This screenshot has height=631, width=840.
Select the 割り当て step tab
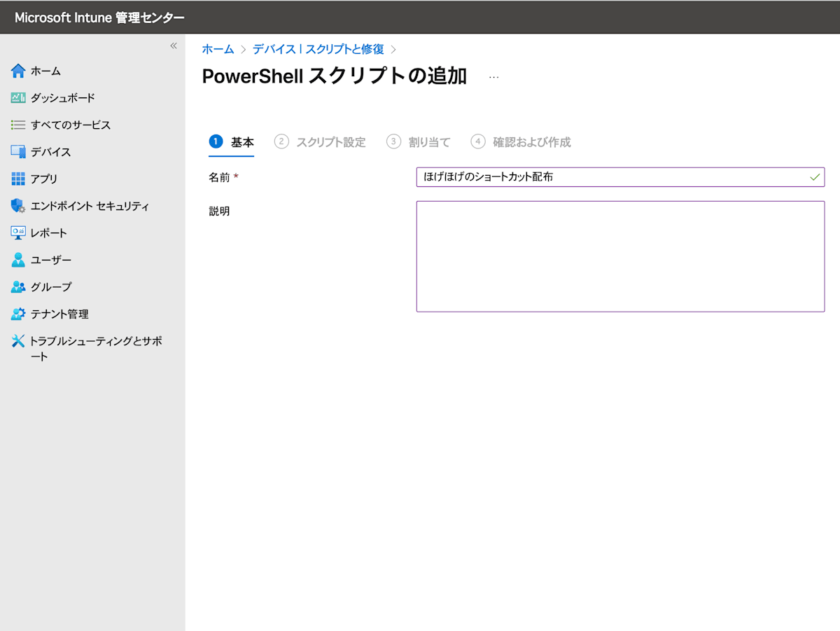[418, 142]
